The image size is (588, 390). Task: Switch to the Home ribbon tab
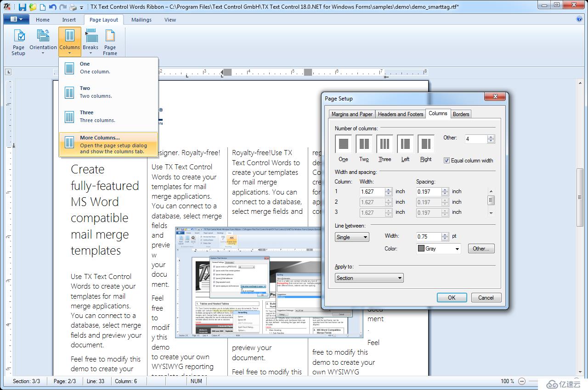point(43,20)
